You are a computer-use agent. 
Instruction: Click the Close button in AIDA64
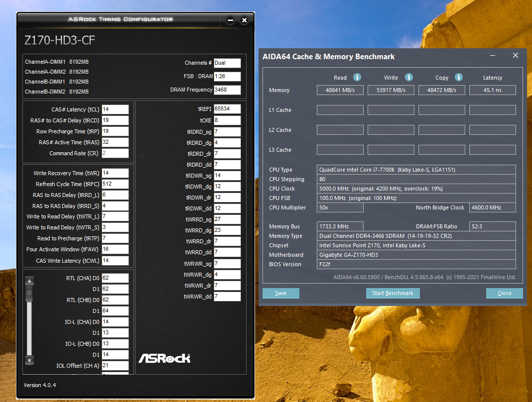(x=505, y=293)
